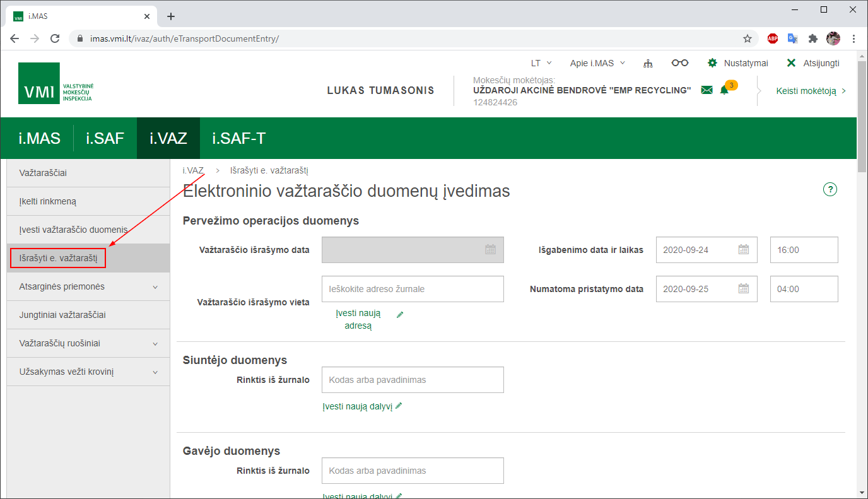Switch to the i.SAF-T tab
868x499 pixels.
(x=238, y=138)
